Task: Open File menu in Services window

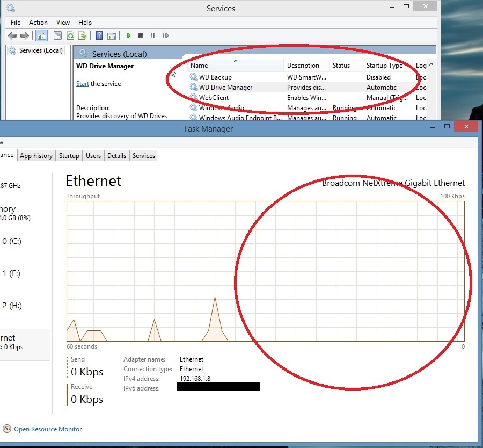Action: pos(16,23)
